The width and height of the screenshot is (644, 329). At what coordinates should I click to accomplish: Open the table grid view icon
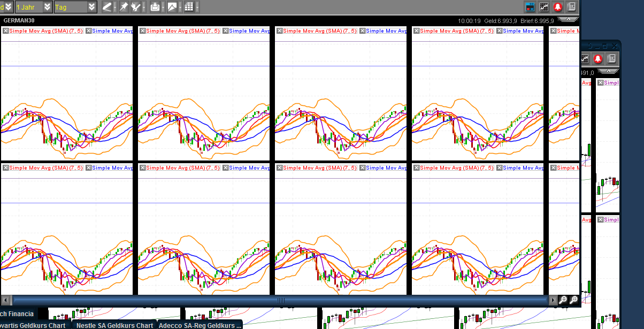[188, 7]
